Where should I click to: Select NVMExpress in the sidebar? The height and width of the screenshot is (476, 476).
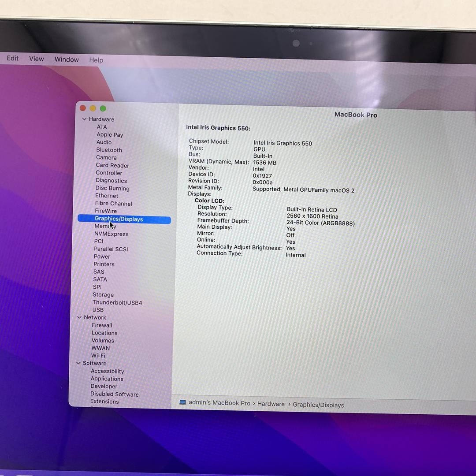tap(111, 234)
